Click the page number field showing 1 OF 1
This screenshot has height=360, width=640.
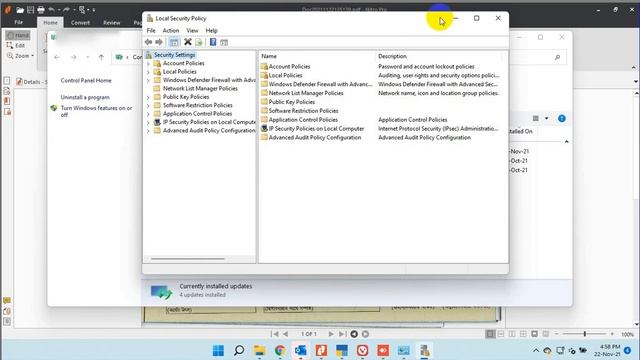coord(309,334)
